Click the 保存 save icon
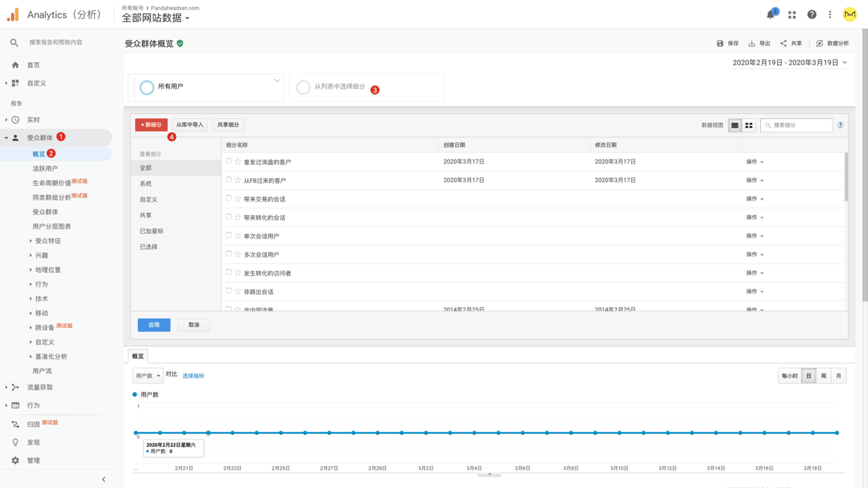This screenshot has height=488, width=868. (720, 43)
